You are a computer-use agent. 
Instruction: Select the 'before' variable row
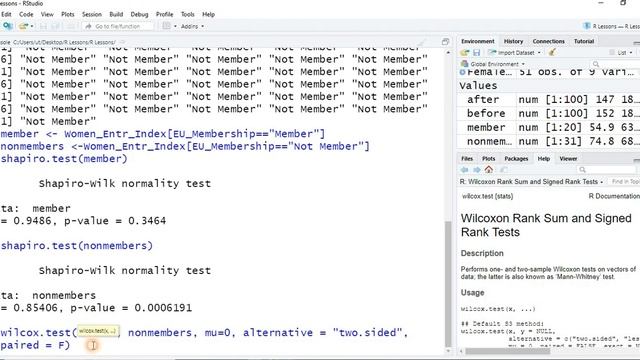548,113
